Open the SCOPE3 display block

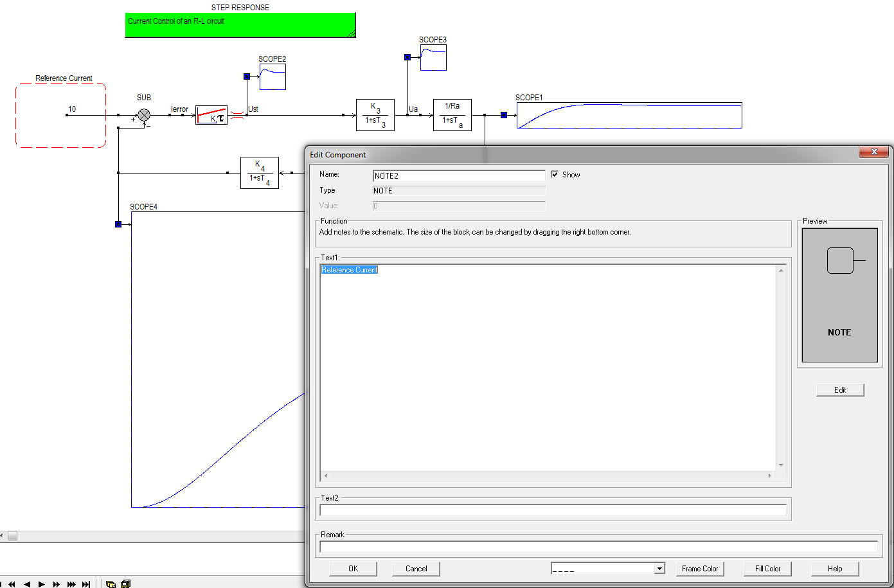pos(433,57)
